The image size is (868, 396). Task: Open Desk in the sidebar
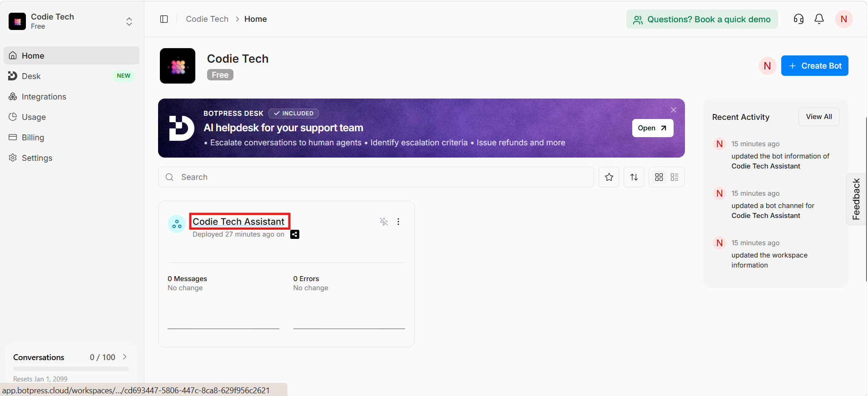point(72,76)
